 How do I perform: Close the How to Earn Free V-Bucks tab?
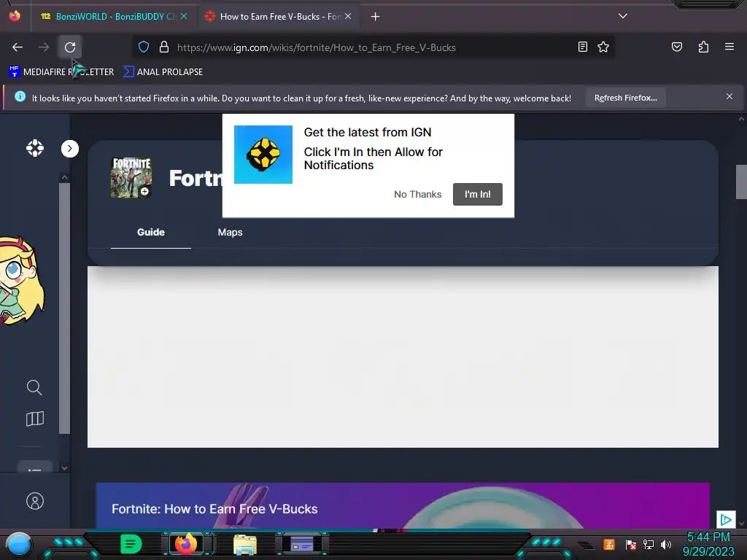(x=348, y=16)
